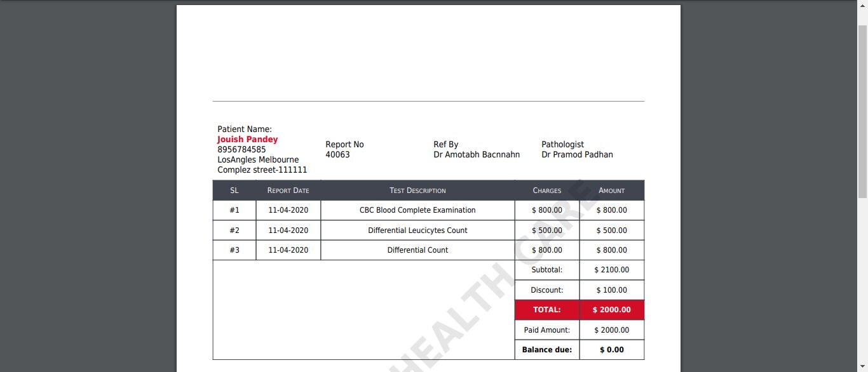Click the Discount label
The image size is (868, 372).
pos(546,290)
